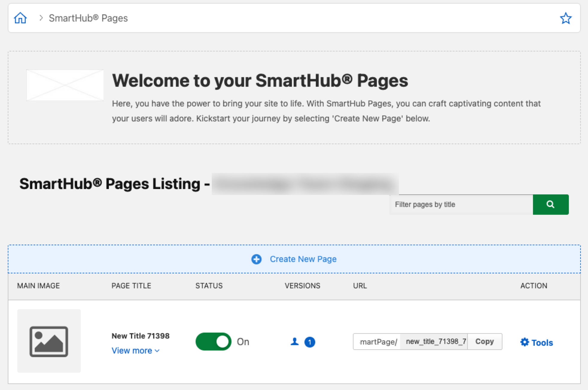Click the URL slug field showing new_title_71398
The width and height of the screenshot is (588, 390).
pyautogui.click(x=434, y=341)
